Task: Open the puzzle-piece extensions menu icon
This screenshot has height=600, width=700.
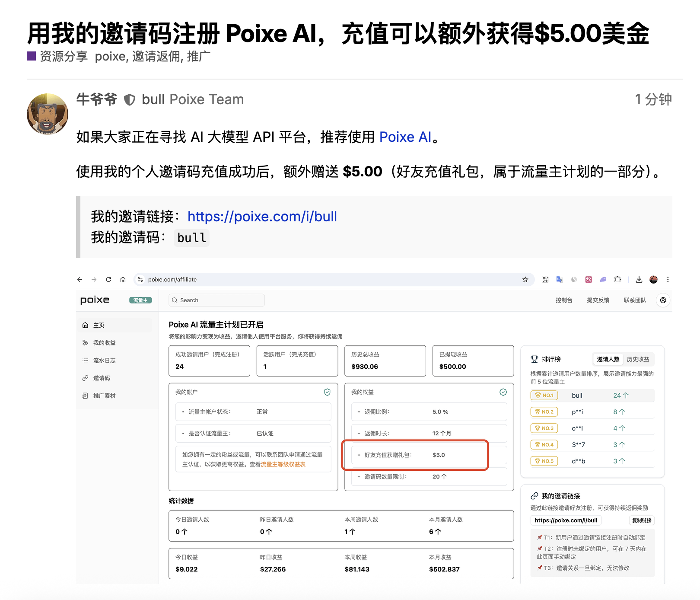Action: [617, 280]
